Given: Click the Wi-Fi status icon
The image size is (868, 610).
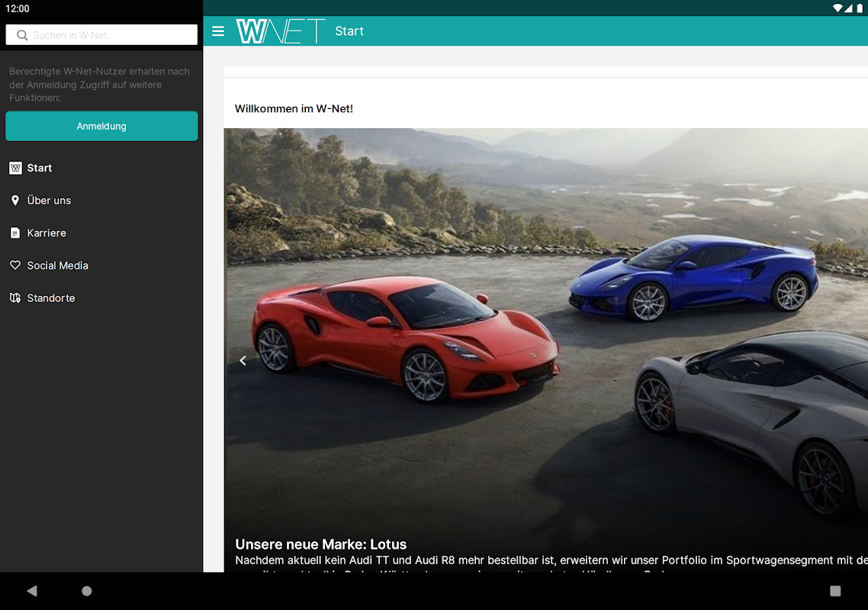Looking at the screenshot, I should click(837, 8).
